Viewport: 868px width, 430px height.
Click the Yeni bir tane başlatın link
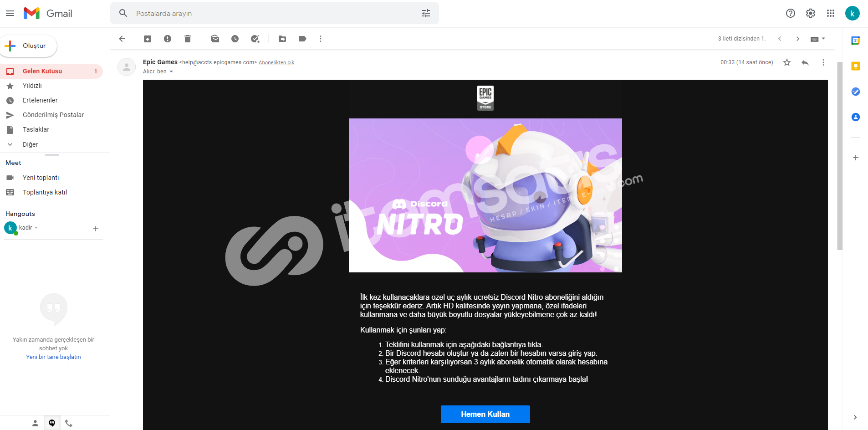click(x=53, y=357)
